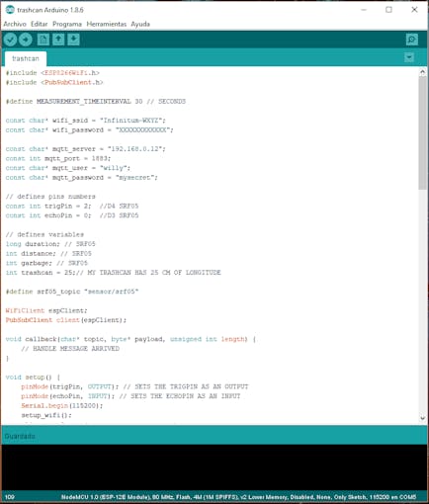Viewport: 429px width, 504px height.
Task: Click the void callback function line
Action: pyautogui.click(x=130, y=339)
